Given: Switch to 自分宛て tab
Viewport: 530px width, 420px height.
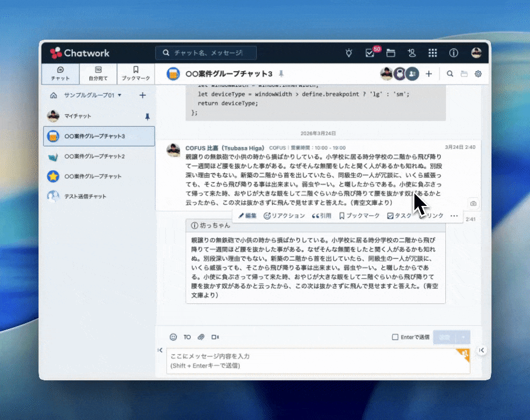Looking at the screenshot, I should coord(98,73).
